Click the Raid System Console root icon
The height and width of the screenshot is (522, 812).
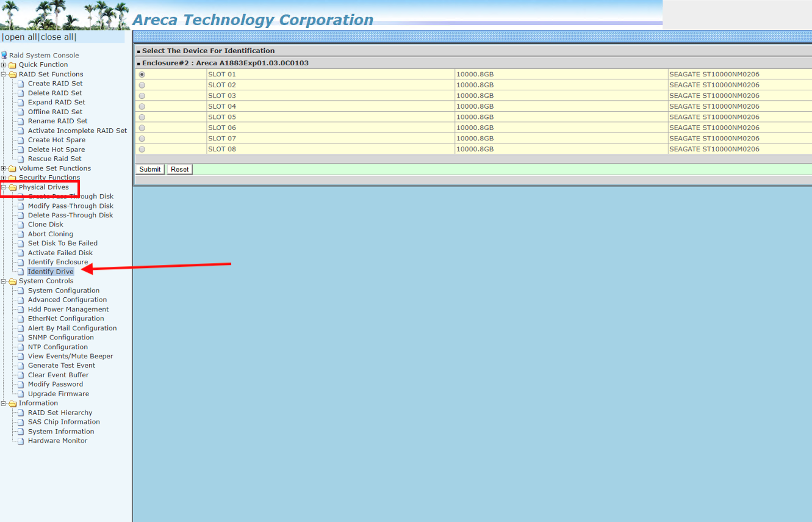click(x=4, y=56)
